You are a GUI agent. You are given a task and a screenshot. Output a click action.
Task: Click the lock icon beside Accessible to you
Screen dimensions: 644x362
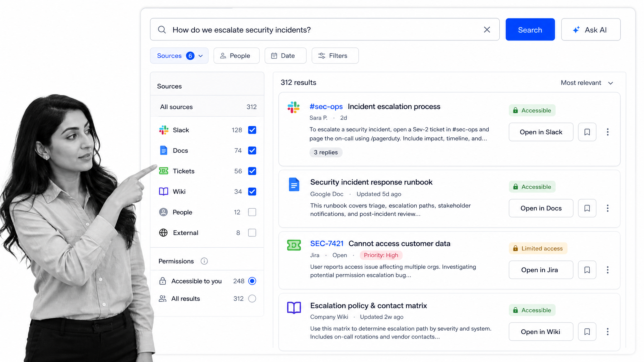163,281
